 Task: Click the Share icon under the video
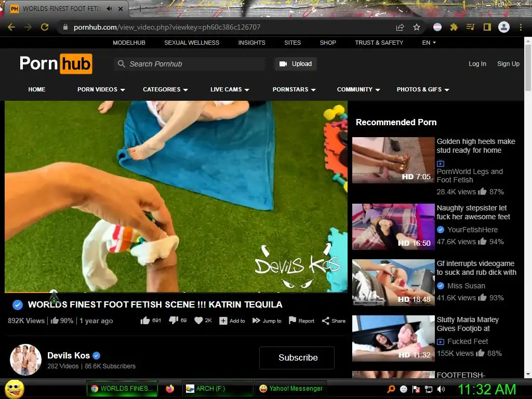(325, 321)
